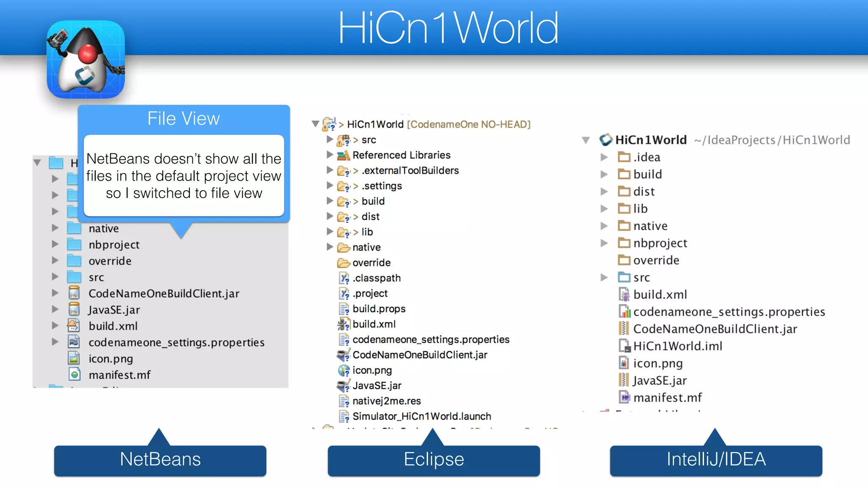
Task: Click the Eclipse label button
Action: tap(434, 460)
